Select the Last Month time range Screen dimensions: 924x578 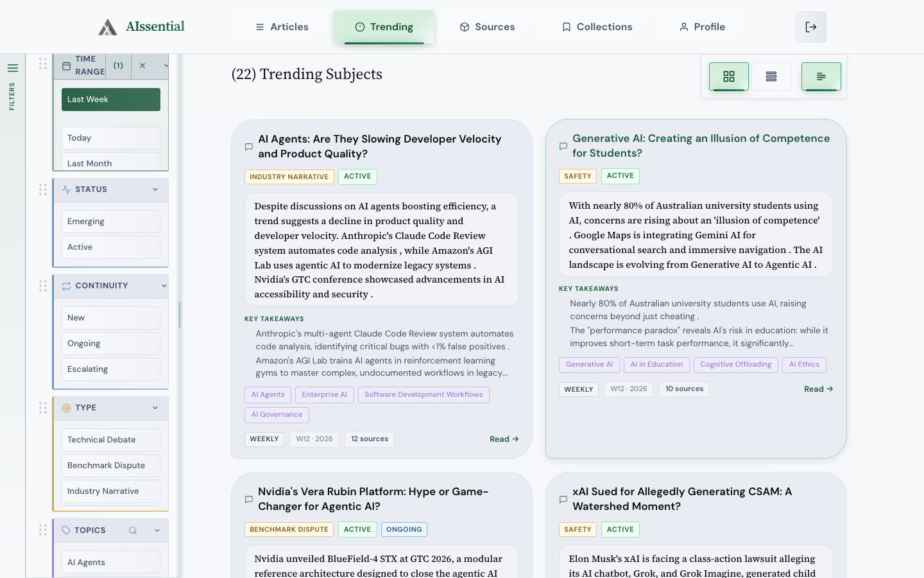pyautogui.click(x=111, y=161)
